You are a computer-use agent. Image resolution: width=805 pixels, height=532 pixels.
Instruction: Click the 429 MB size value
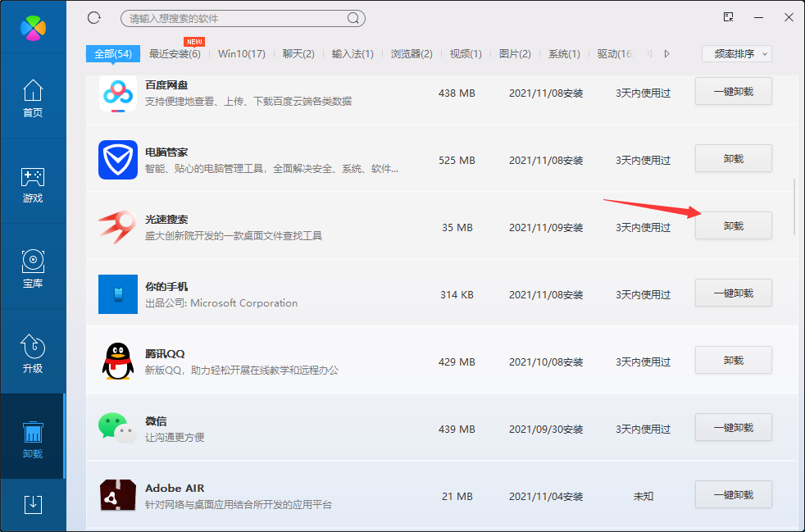(457, 362)
